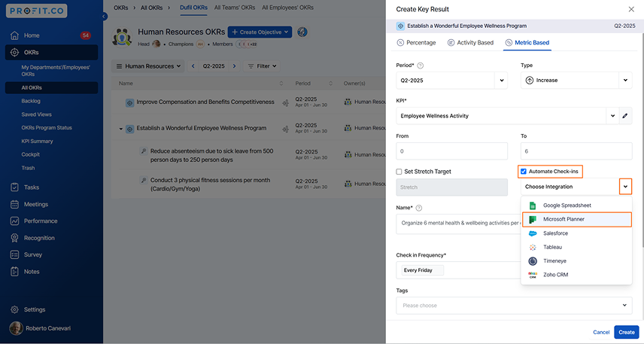644x344 pixels.
Task: Switch to the Percentage tab
Action: point(417,43)
